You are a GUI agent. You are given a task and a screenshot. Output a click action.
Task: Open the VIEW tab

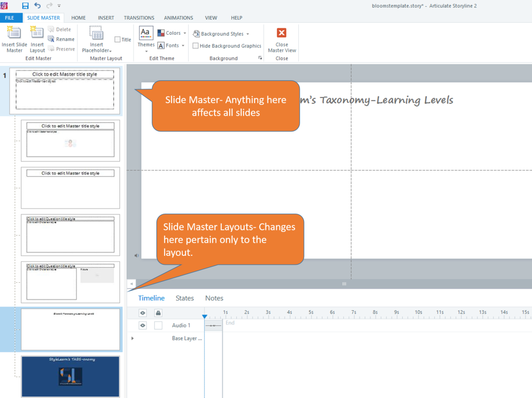click(x=211, y=18)
